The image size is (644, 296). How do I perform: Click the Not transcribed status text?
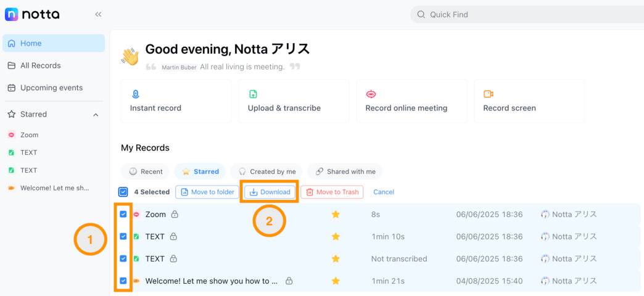[x=399, y=258]
